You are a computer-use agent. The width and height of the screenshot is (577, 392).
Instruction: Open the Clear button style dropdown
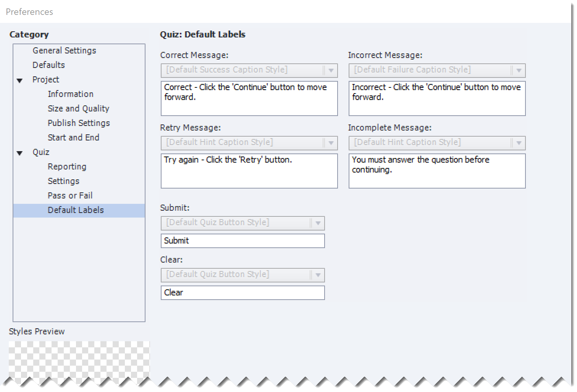[318, 275]
